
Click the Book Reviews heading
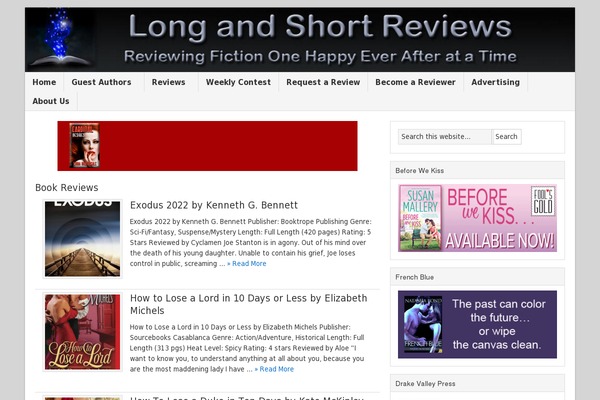click(x=67, y=188)
